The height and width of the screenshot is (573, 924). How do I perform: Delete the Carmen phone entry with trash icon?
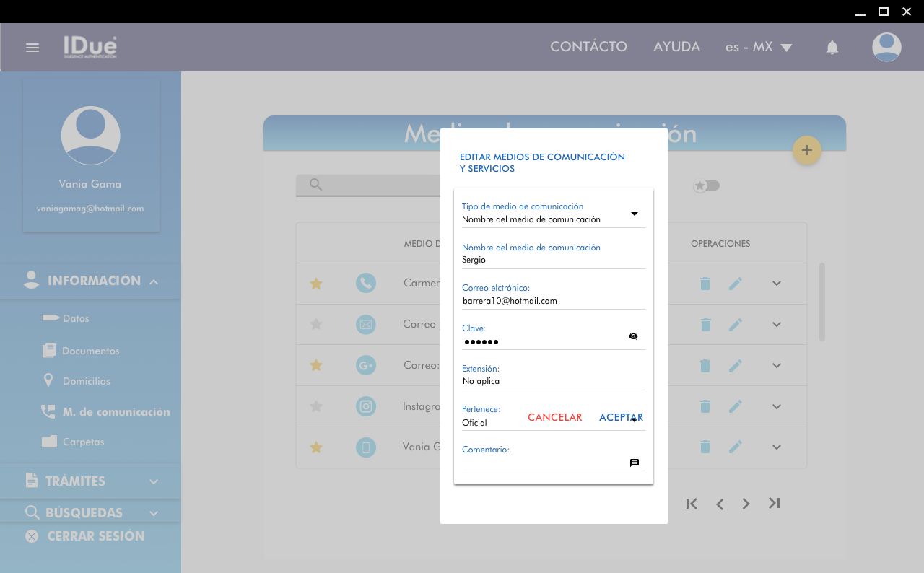tap(705, 284)
